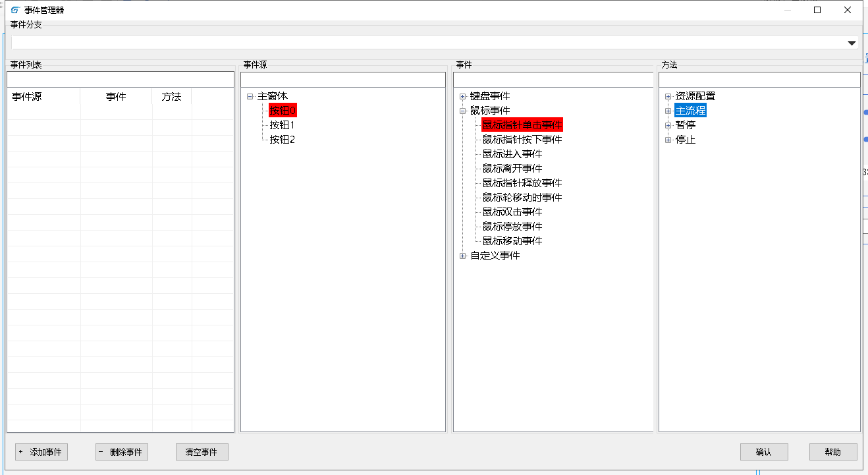Expand the 停止 method node
The image size is (868, 475).
tap(668, 140)
